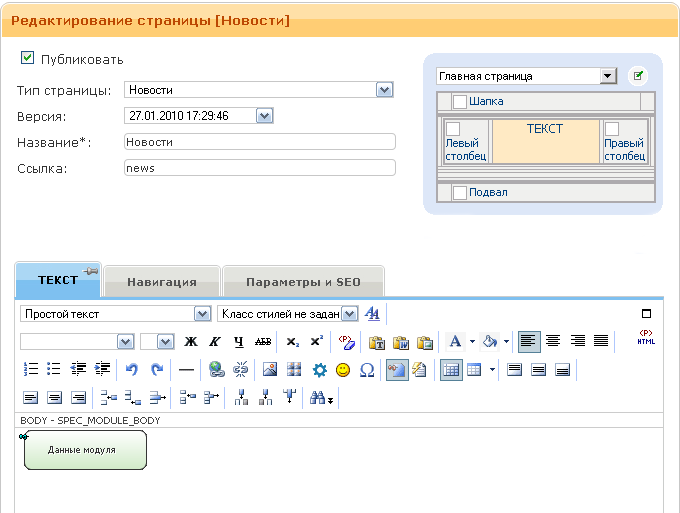The width and height of the screenshot is (680, 513).
Task: Click the Левый столбец link
Action: [466, 150]
